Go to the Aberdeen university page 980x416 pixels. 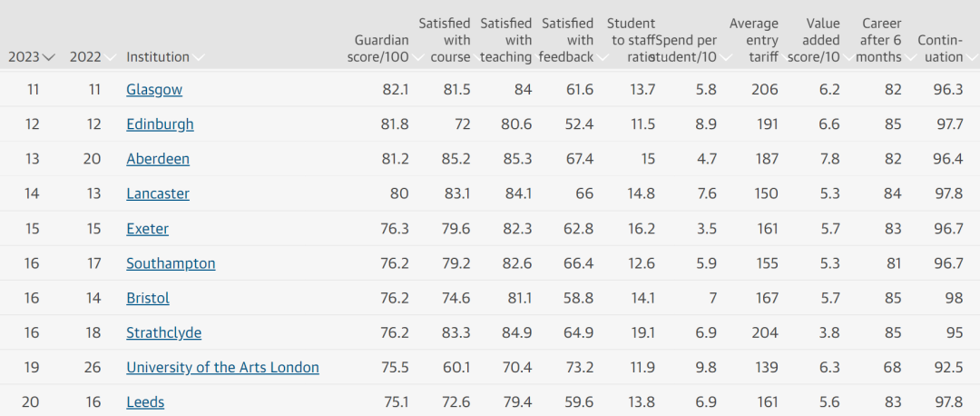[158, 159]
